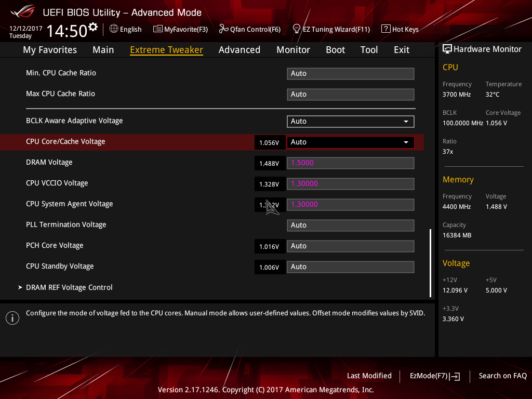Select the CPU VCCIO Voltage label
532x399 pixels.
pyautogui.click(x=57, y=183)
